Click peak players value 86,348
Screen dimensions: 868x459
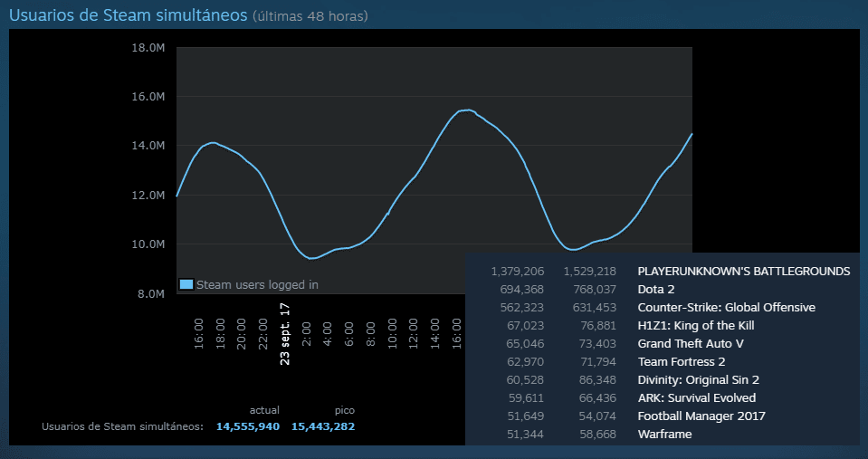(x=598, y=380)
